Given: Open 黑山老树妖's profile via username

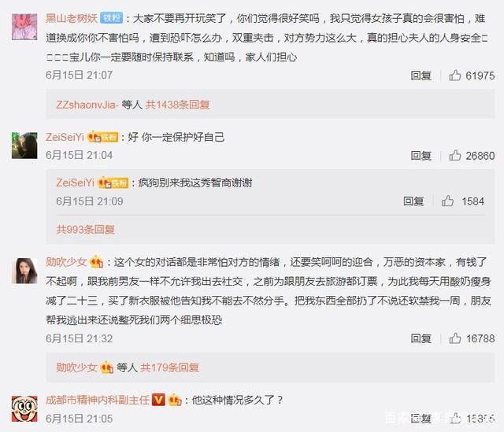Looking at the screenshot, I should click(x=72, y=18).
